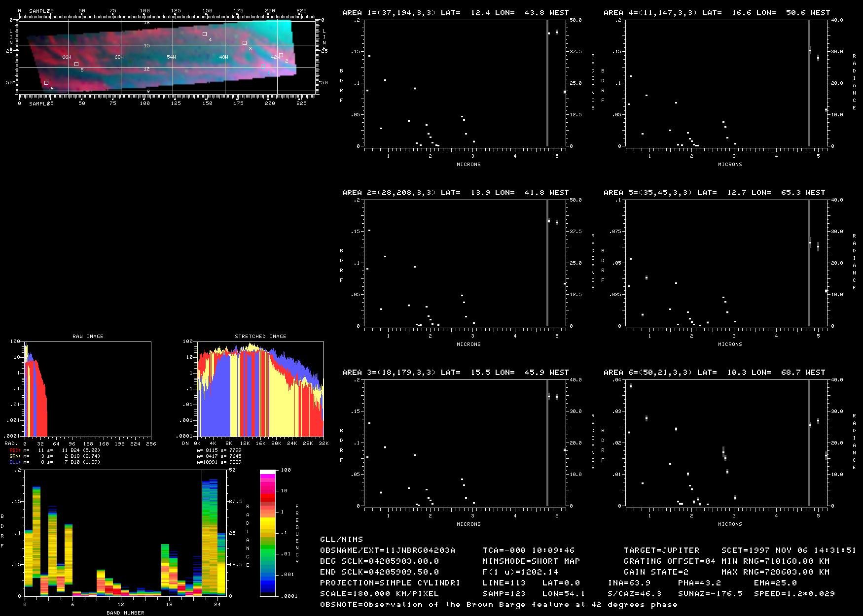Click the OBSNOTE observation note text
863x616 pixels.
499,605
